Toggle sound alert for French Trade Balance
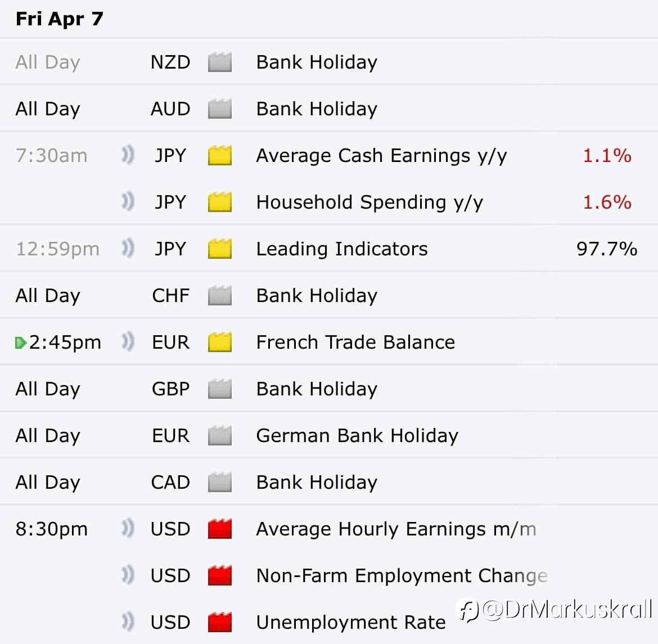Image resolution: width=658 pixels, height=644 pixels. pos(128,341)
